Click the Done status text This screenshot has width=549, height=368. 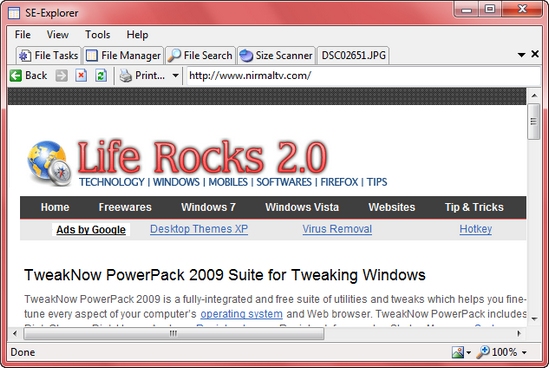tap(23, 352)
